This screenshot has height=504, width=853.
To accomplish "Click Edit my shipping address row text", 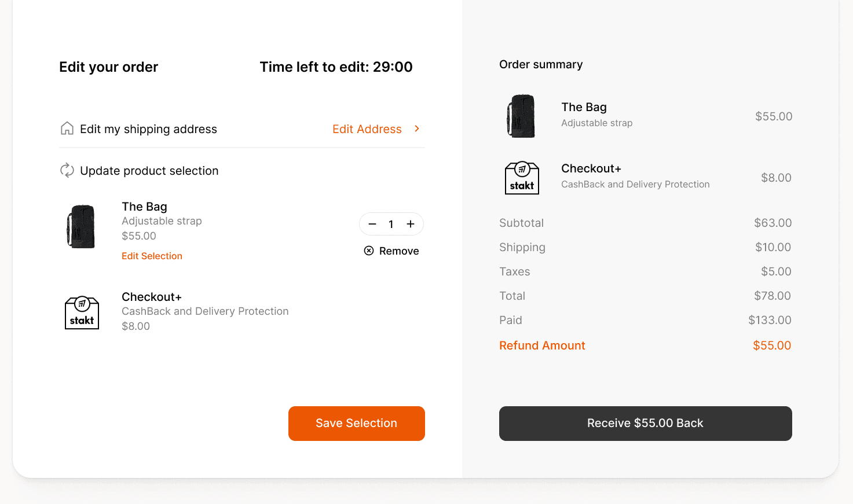I will click(148, 129).
